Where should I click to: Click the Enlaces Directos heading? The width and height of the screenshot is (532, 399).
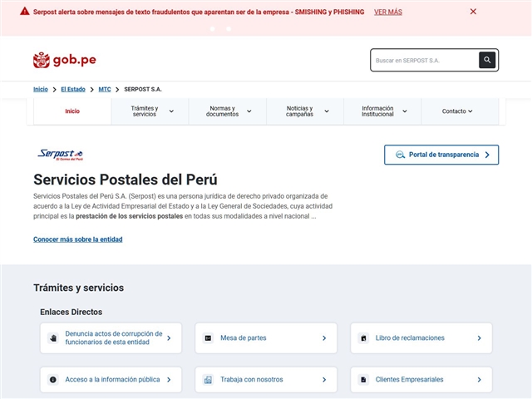(71, 312)
